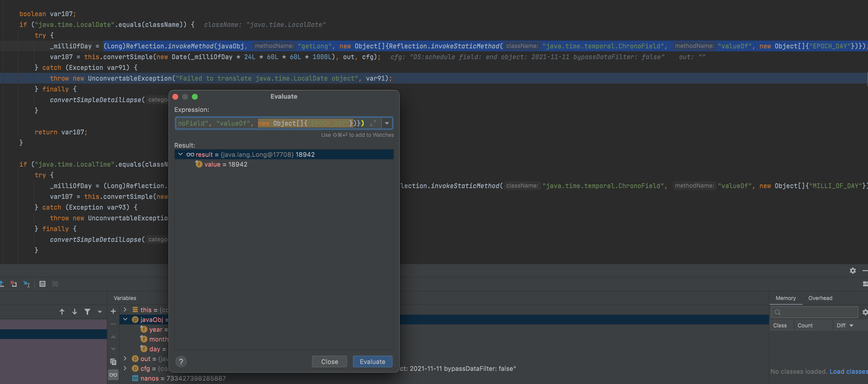This screenshot has width=868, height=384.
Task: Select the Memory tab
Action: [785, 298]
